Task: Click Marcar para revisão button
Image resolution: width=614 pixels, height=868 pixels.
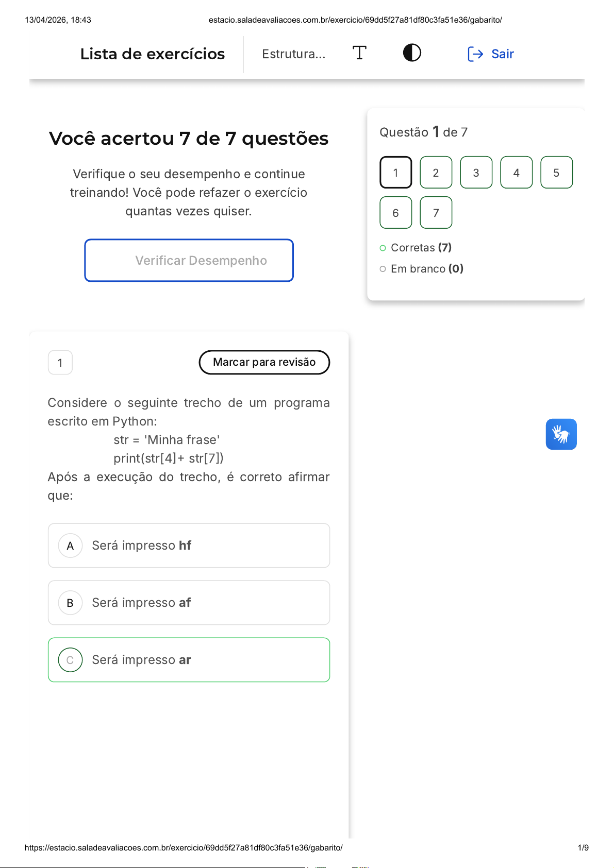Action: tap(264, 362)
